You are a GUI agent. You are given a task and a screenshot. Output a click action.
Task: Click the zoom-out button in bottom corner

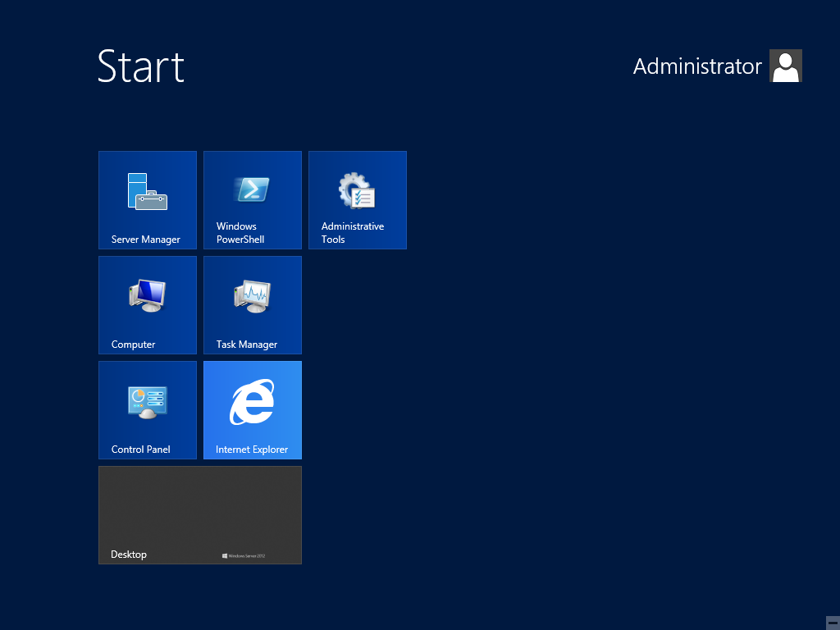point(833,623)
